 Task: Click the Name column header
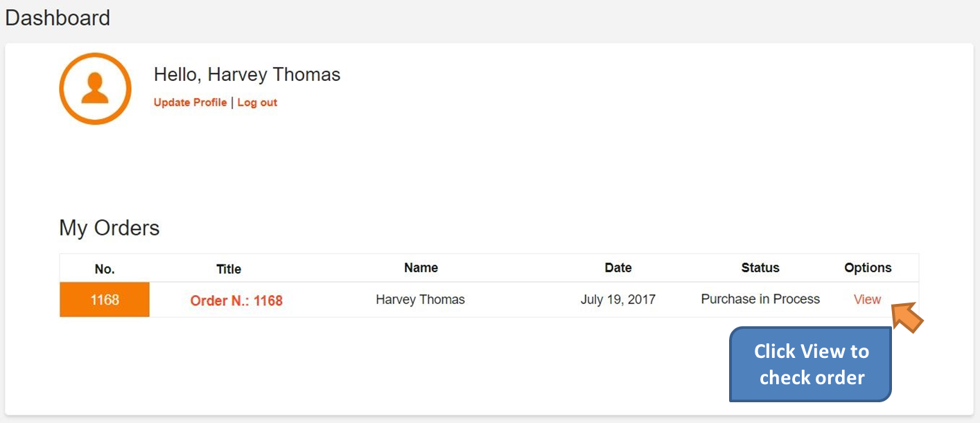click(420, 267)
